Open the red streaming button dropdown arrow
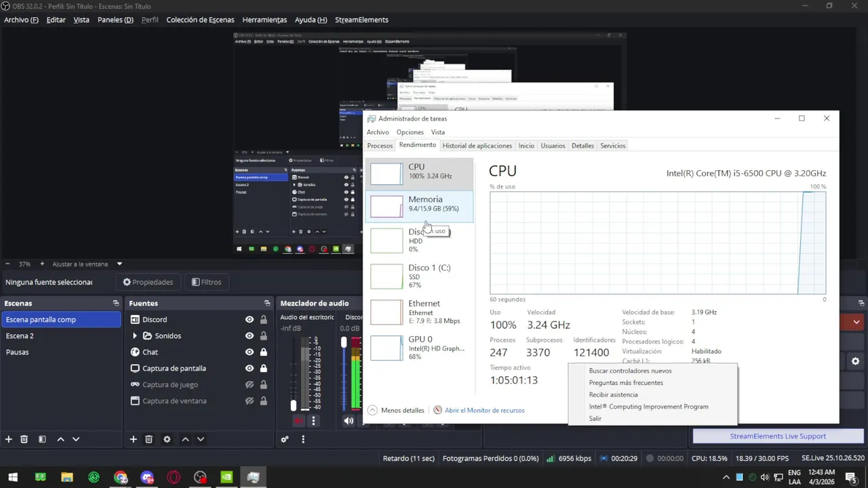The height and width of the screenshot is (488, 868). 856,322
